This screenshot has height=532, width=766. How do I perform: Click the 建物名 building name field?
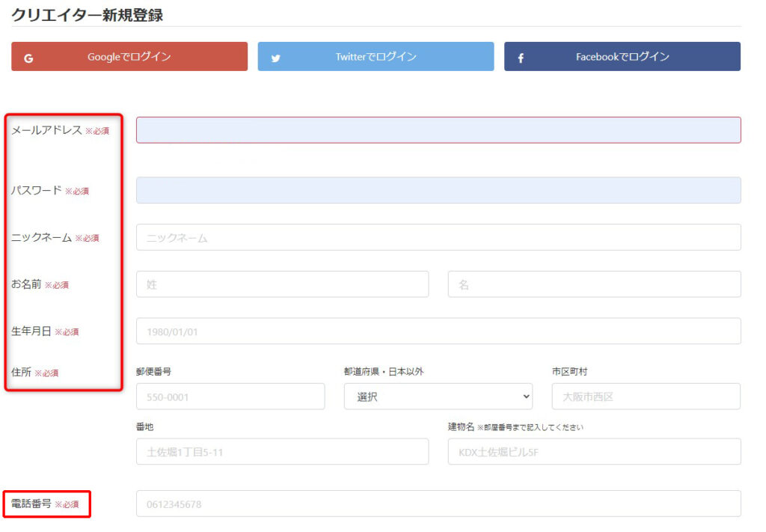pyautogui.click(x=594, y=452)
